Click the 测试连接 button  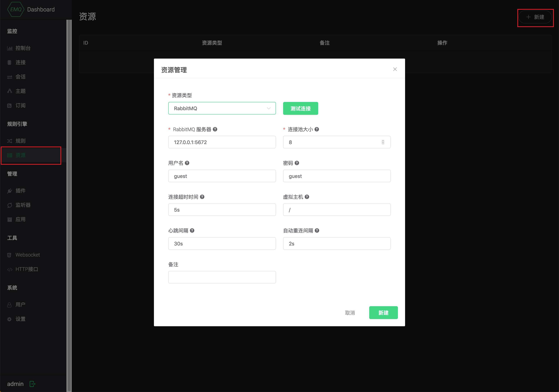coord(300,108)
